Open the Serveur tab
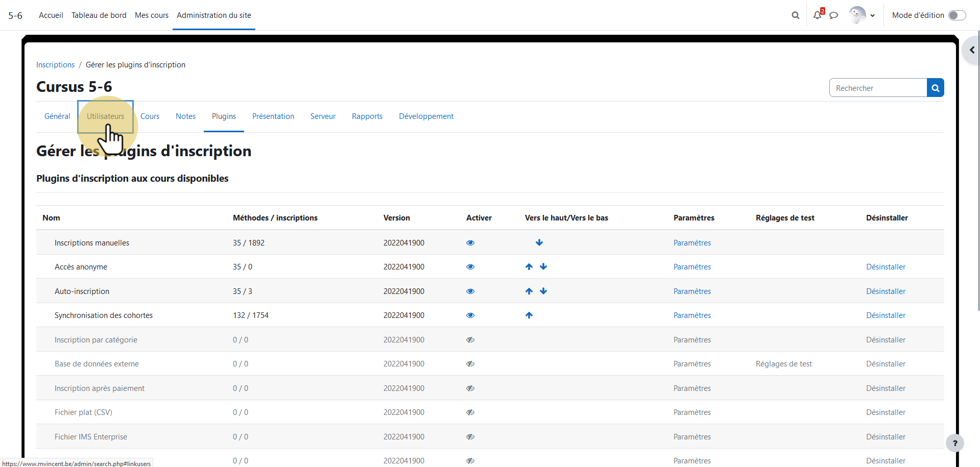The width and height of the screenshot is (980, 467). (323, 116)
